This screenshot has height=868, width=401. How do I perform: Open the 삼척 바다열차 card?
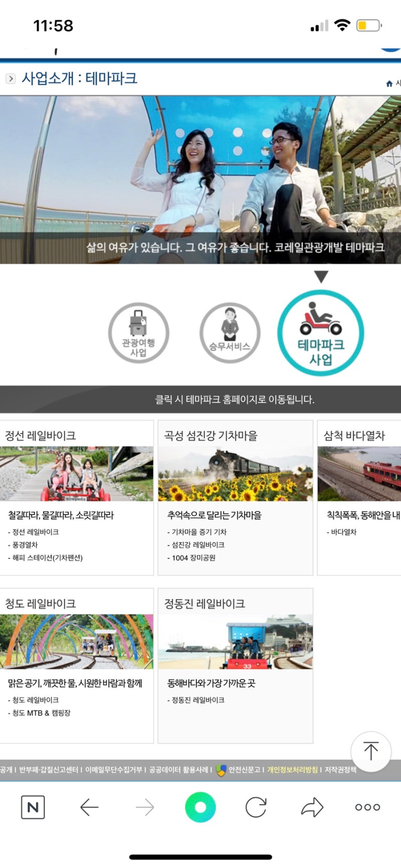[x=359, y=474]
